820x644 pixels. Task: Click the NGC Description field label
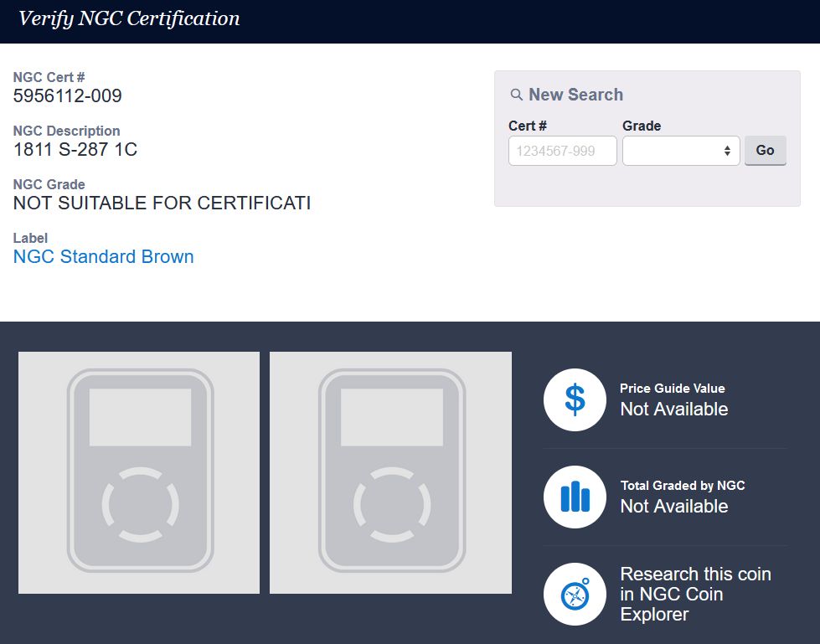point(66,131)
